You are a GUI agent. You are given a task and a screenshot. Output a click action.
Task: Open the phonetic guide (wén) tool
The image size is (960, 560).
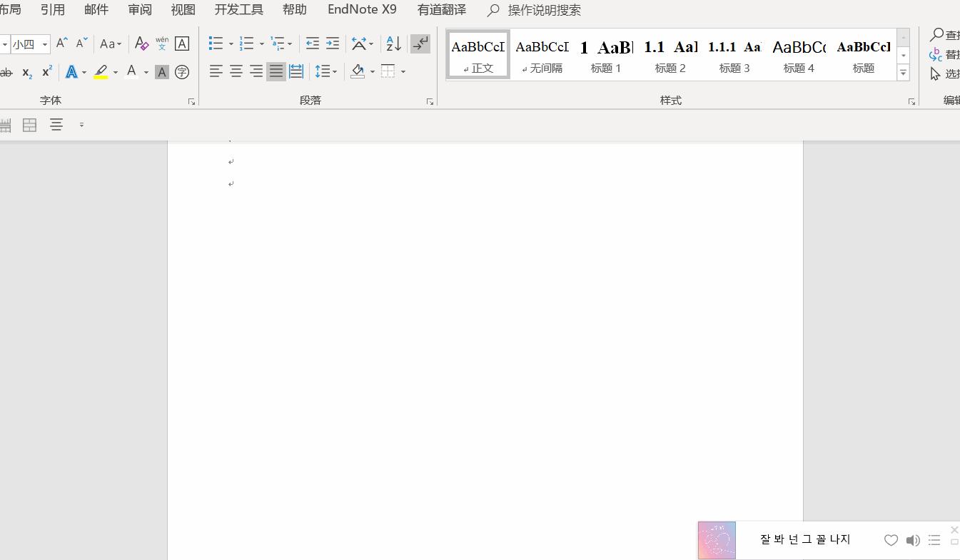[162, 44]
